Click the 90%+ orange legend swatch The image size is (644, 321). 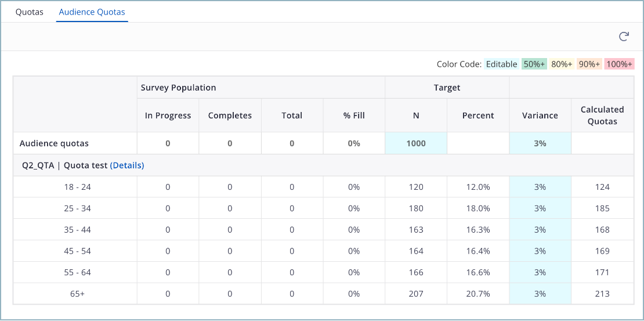pyautogui.click(x=589, y=64)
